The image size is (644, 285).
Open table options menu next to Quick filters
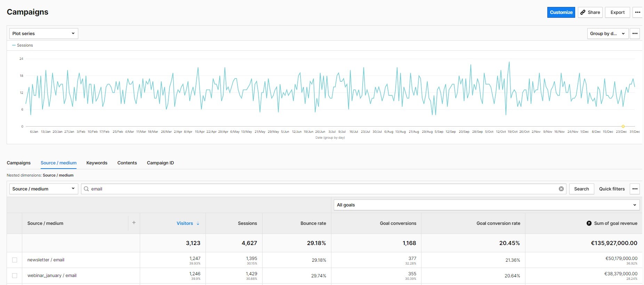[635, 189]
